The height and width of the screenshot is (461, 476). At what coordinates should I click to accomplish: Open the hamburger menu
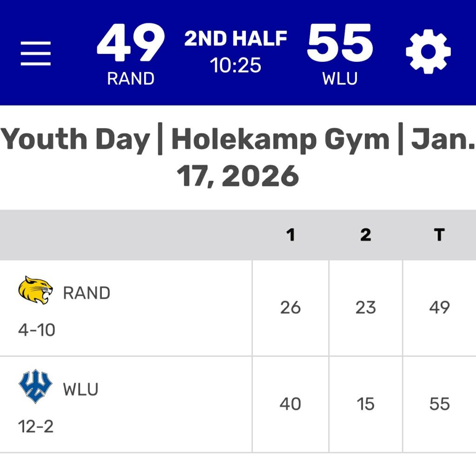pyautogui.click(x=36, y=53)
